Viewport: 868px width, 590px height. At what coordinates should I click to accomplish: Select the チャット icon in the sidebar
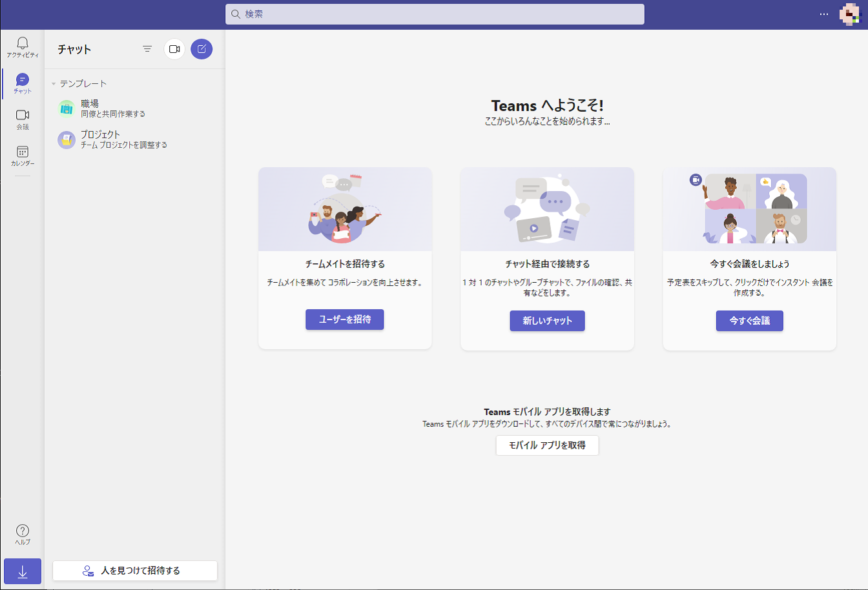click(x=22, y=83)
